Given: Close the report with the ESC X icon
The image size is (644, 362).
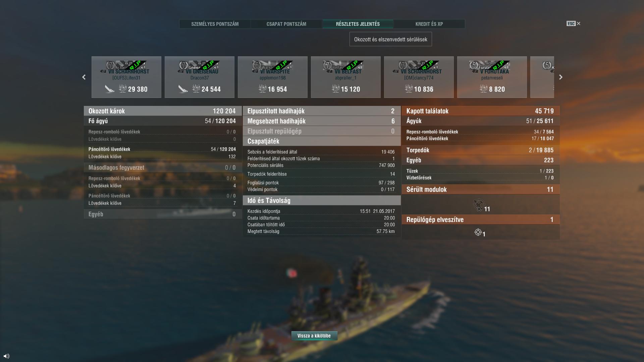Looking at the screenshot, I should tap(574, 23).
